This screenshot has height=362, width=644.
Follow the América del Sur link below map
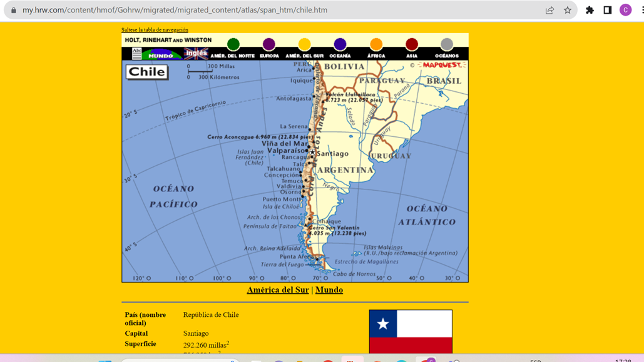click(277, 289)
